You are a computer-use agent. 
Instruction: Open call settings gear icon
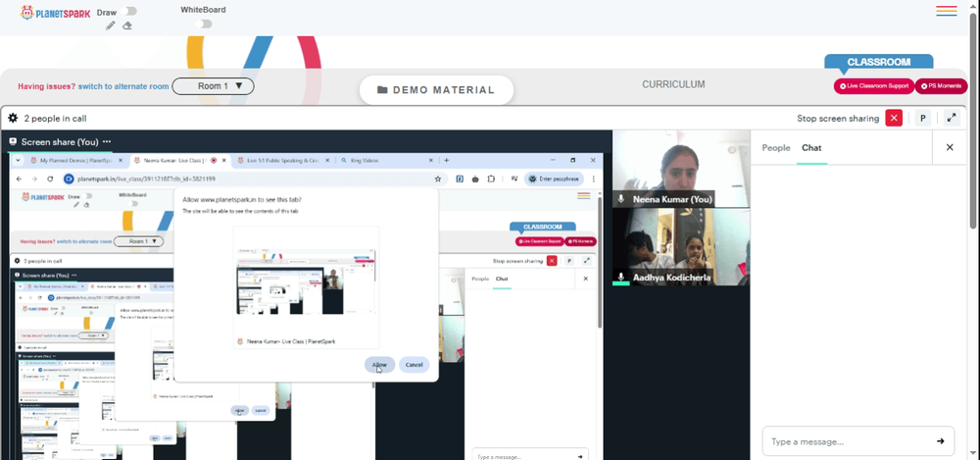tap(13, 118)
